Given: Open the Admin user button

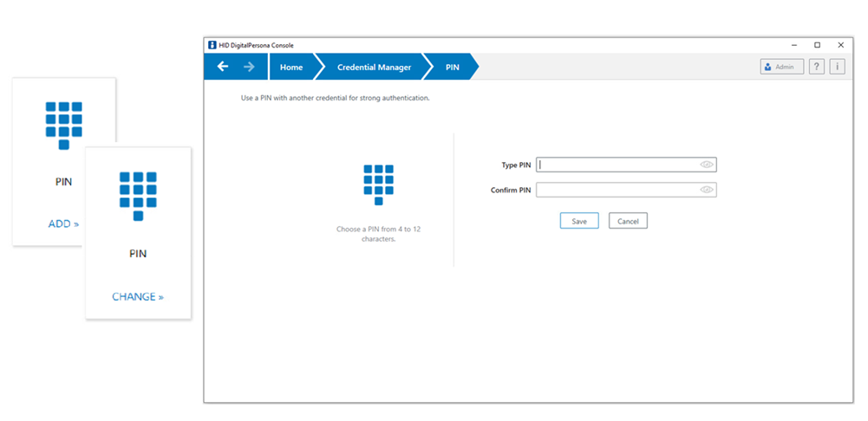Looking at the screenshot, I should click(x=781, y=67).
